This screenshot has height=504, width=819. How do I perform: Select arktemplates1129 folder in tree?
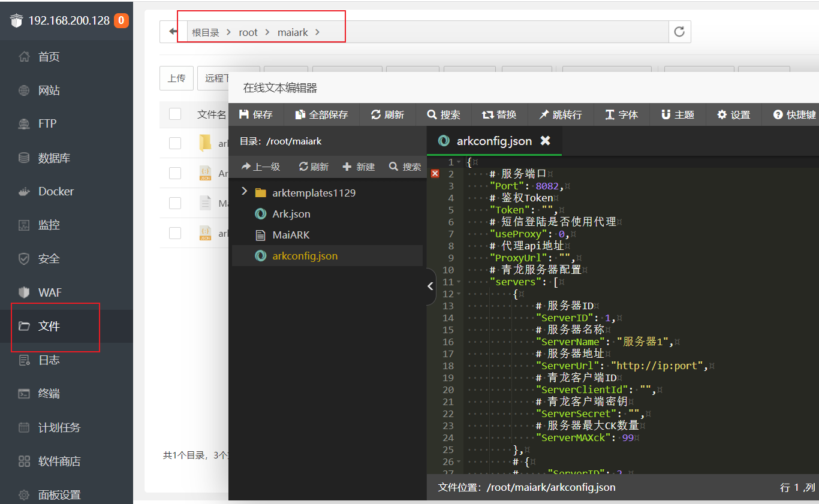coord(314,193)
